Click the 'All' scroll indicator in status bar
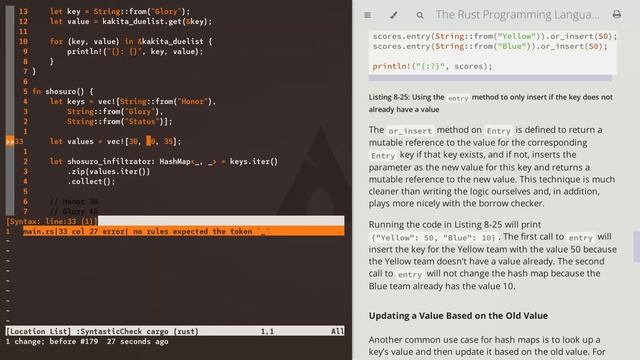The image size is (640, 360). click(x=337, y=331)
